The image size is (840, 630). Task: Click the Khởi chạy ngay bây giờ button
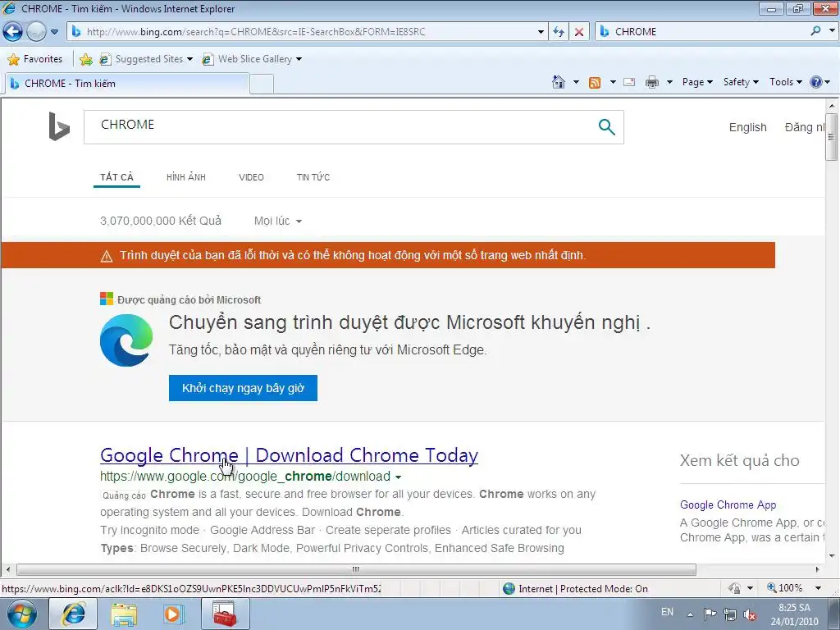[x=243, y=388]
